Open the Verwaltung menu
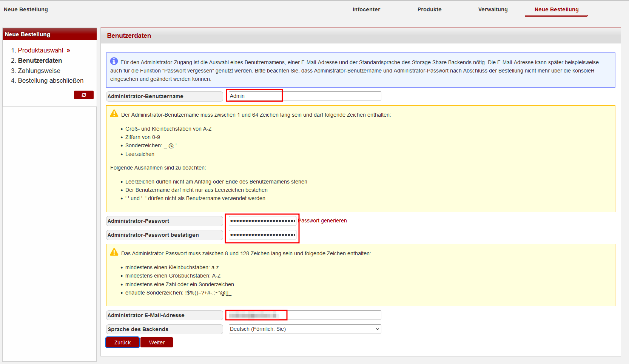 (x=493, y=9)
